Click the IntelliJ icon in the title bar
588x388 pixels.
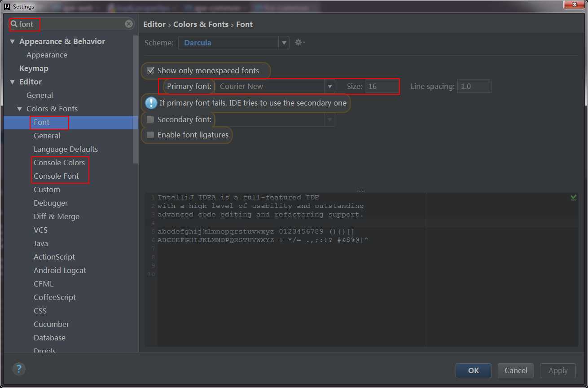(7, 6)
